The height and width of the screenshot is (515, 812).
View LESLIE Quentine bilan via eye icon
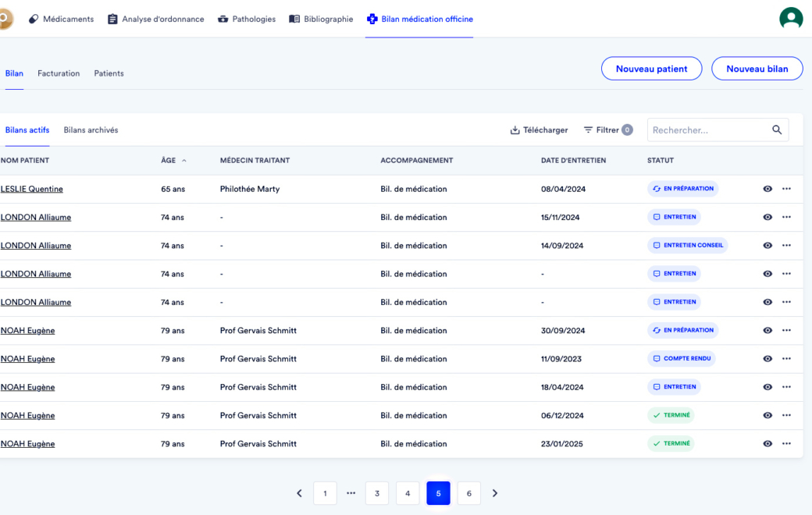point(767,189)
